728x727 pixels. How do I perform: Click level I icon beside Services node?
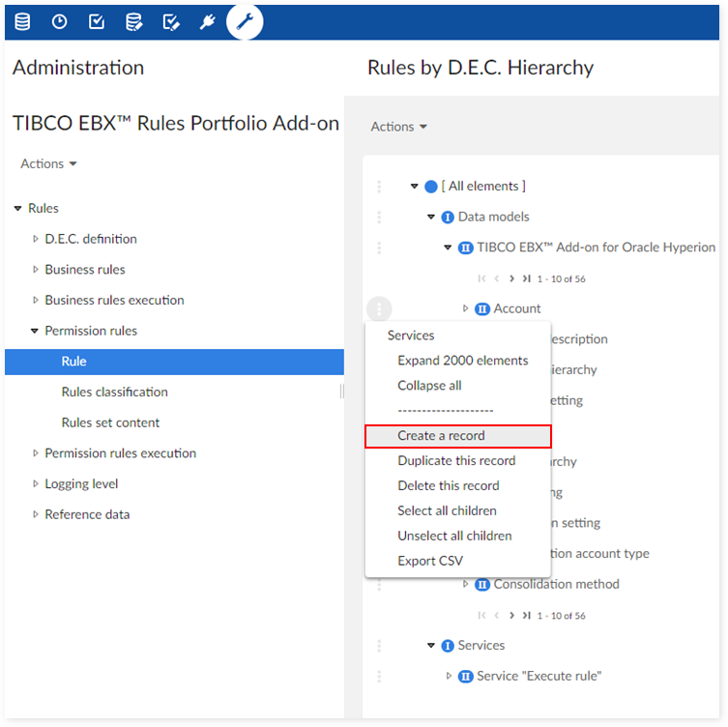[x=448, y=646]
